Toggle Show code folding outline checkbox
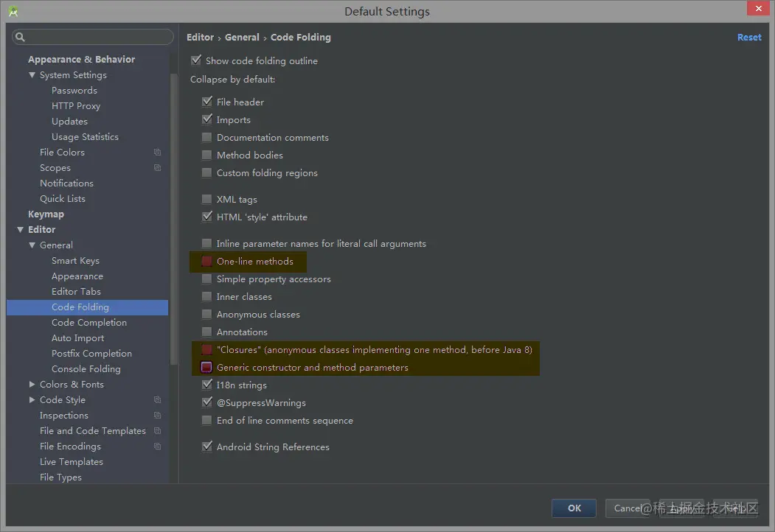This screenshot has height=532, width=775. pos(196,60)
